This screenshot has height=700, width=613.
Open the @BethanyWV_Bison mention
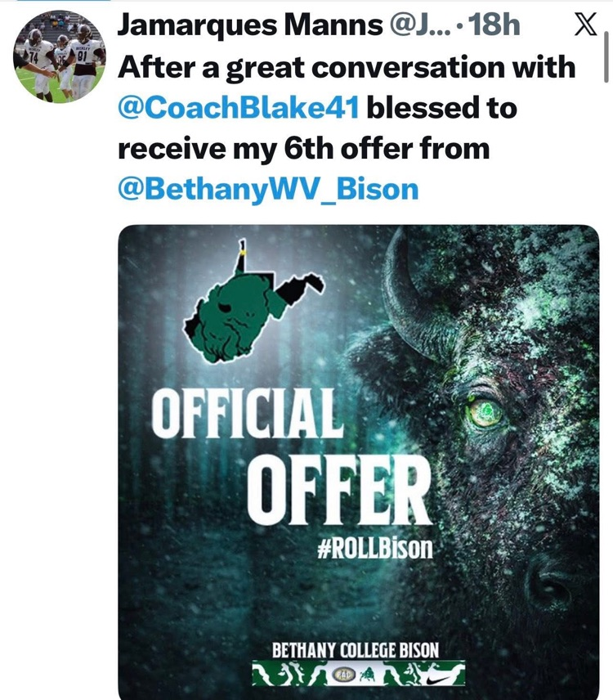(268, 190)
